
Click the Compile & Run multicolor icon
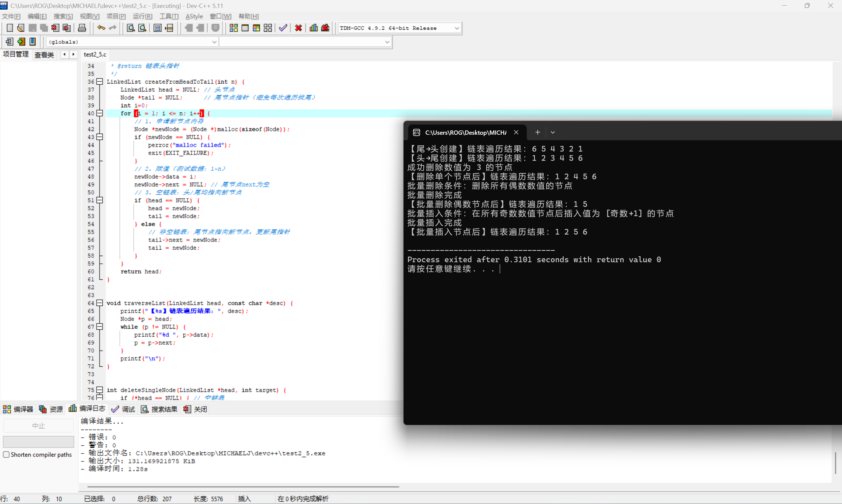(x=256, y=28)
